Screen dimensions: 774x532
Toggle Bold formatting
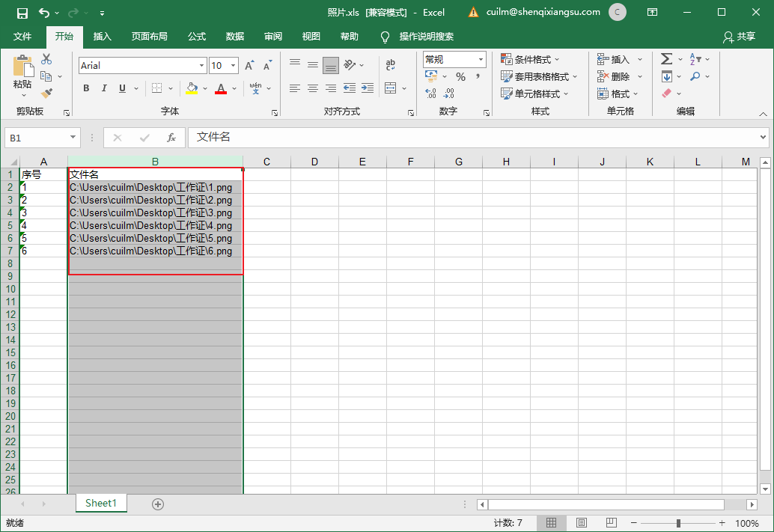point(86,88)
